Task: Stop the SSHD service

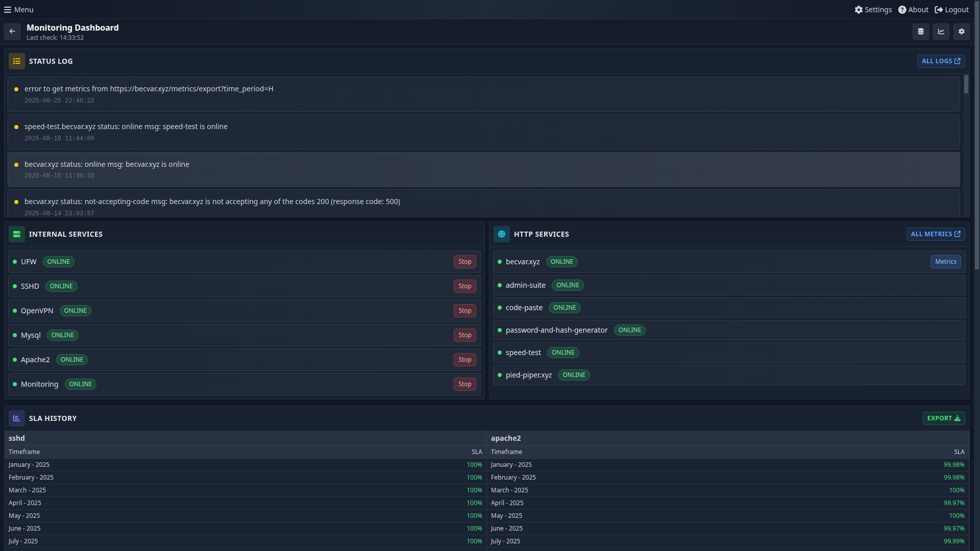Action: 464,286
